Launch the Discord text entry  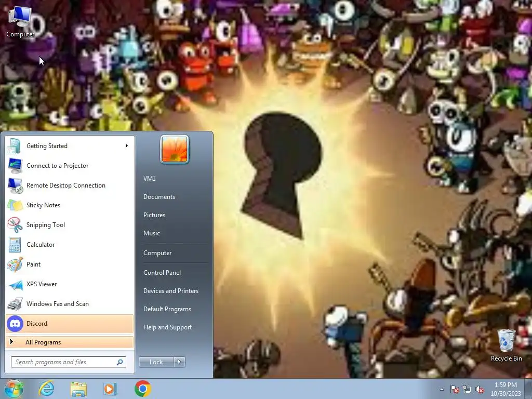37,323
